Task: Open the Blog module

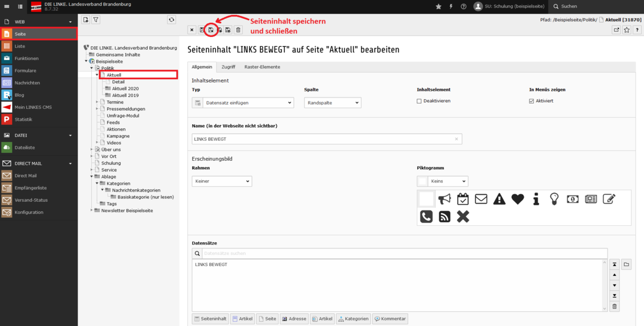Action: (x=39, y=95)
